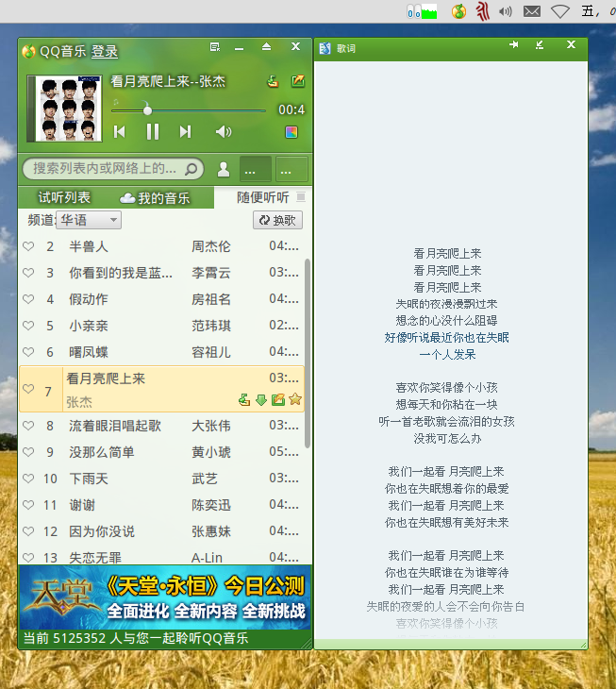Download song 7 with green arrow
Image resolution: width=616 pixels, height=689 pixels.
[x=261, y=399]
